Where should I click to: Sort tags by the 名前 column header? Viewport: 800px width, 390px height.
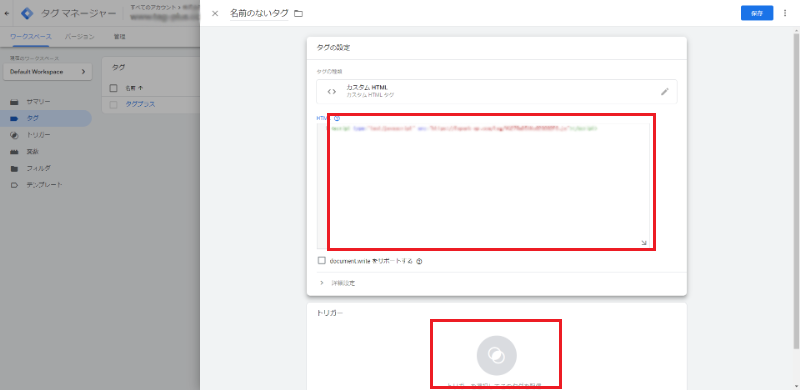(x=134, y=88)
